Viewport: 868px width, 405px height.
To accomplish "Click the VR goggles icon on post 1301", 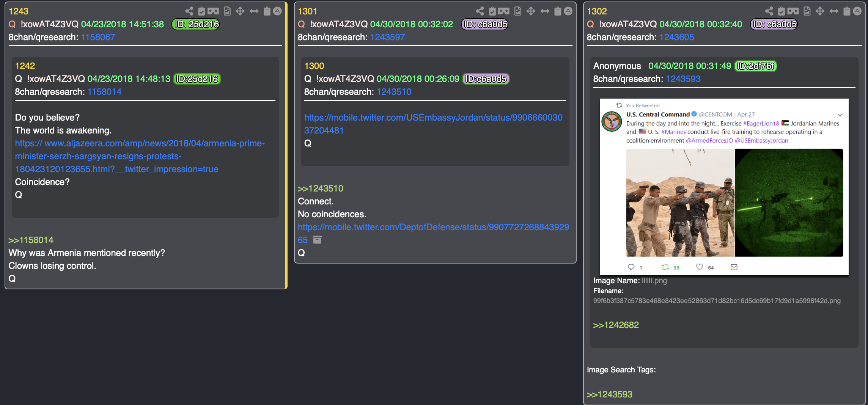I will tap(504, 11).
